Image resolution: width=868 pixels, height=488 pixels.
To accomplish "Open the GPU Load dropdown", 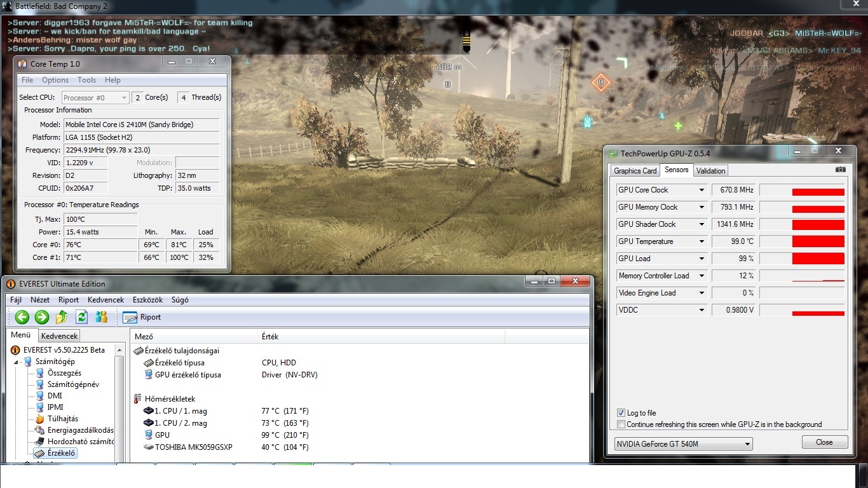I will click(x=702, y=259).
